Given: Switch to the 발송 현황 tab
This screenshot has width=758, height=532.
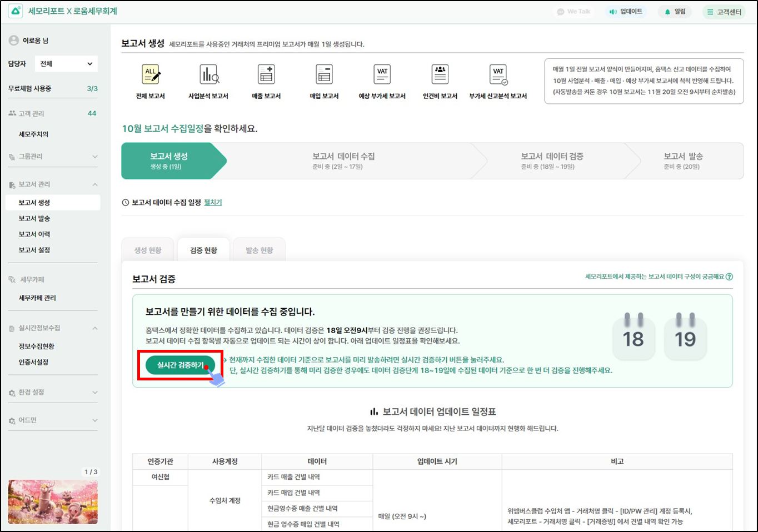Looking at the screenshot, I should 259,250.
